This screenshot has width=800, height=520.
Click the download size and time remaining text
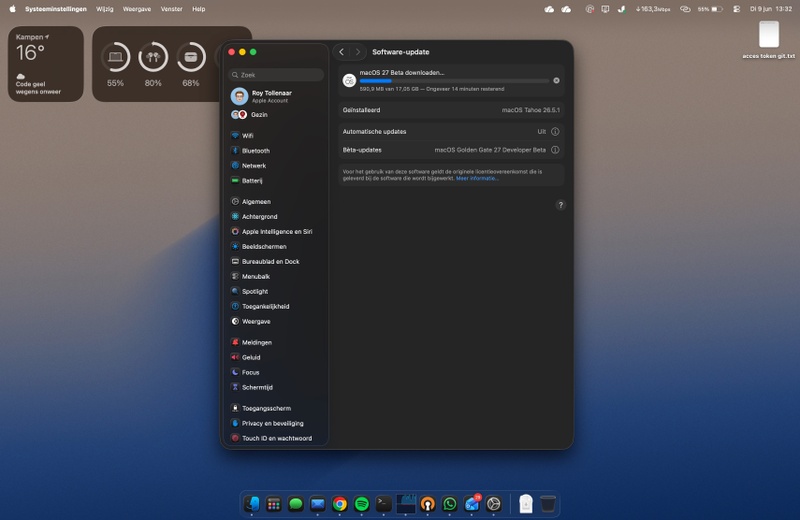point(432,89)
